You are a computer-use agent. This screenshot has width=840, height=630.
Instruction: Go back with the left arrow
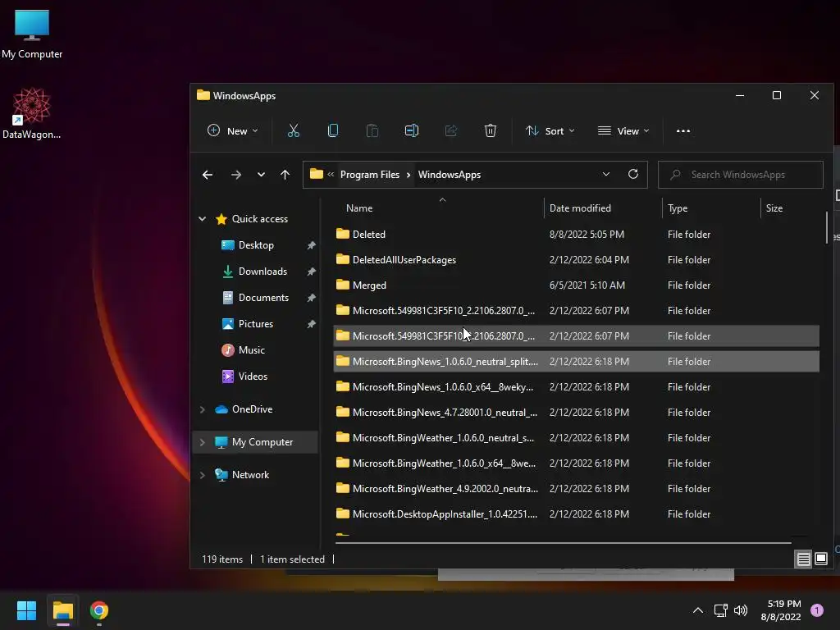tap(208, 175)
